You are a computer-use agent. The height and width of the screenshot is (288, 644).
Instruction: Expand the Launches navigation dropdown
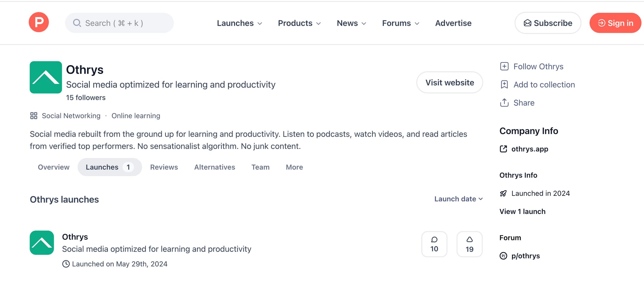pyautogui.click(x=240, y=23)
